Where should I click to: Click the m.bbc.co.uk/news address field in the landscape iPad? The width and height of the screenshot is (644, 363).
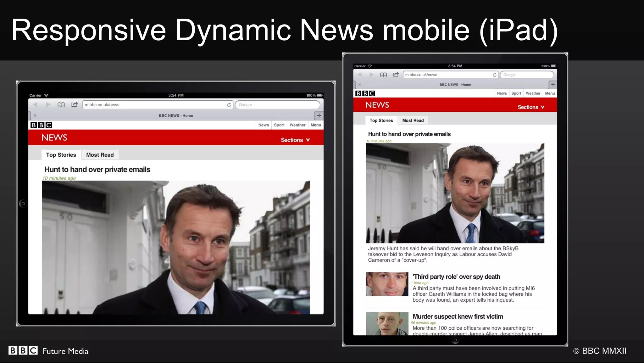[x=158, y=105]
